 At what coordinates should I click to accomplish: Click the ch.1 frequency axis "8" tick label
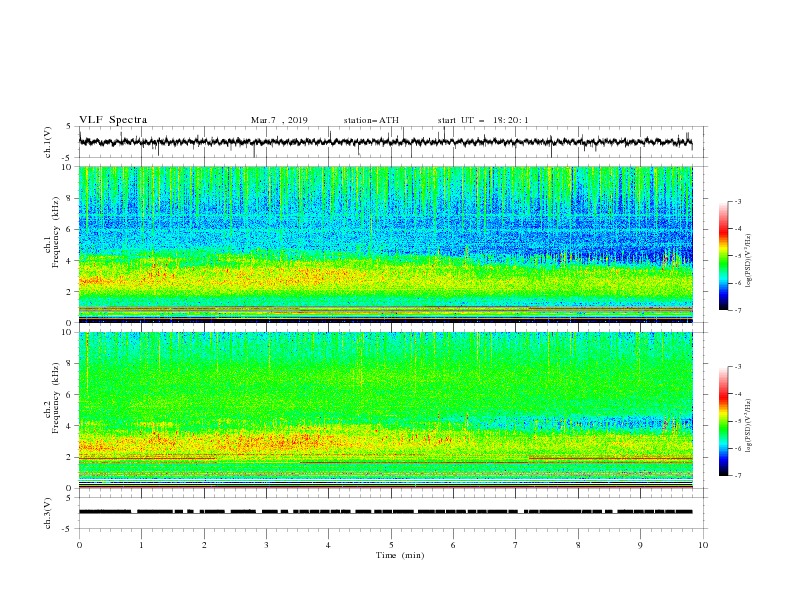click(x=71, y=198)
